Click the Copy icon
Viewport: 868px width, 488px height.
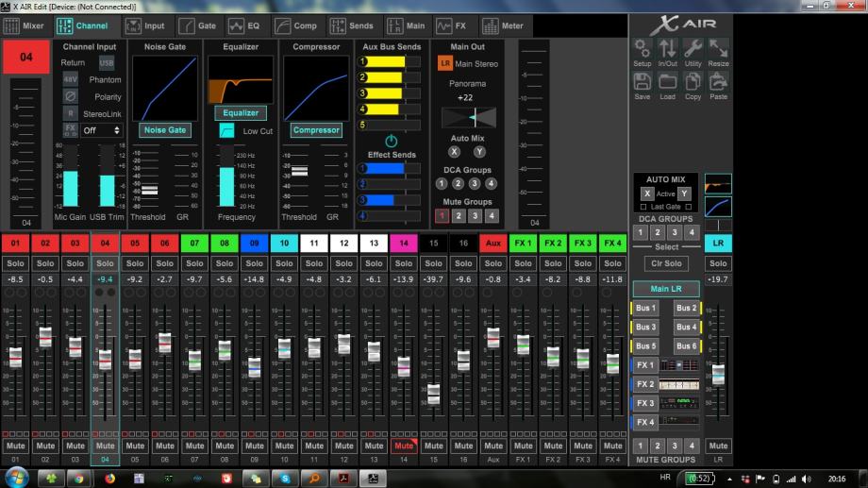[x=693, y=83]
